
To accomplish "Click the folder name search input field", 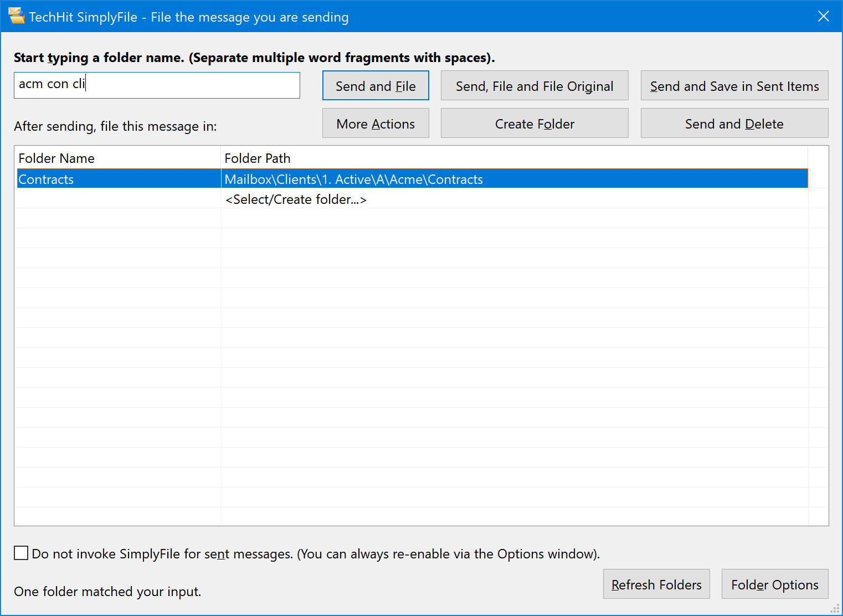I will click(x=157, y=85).
